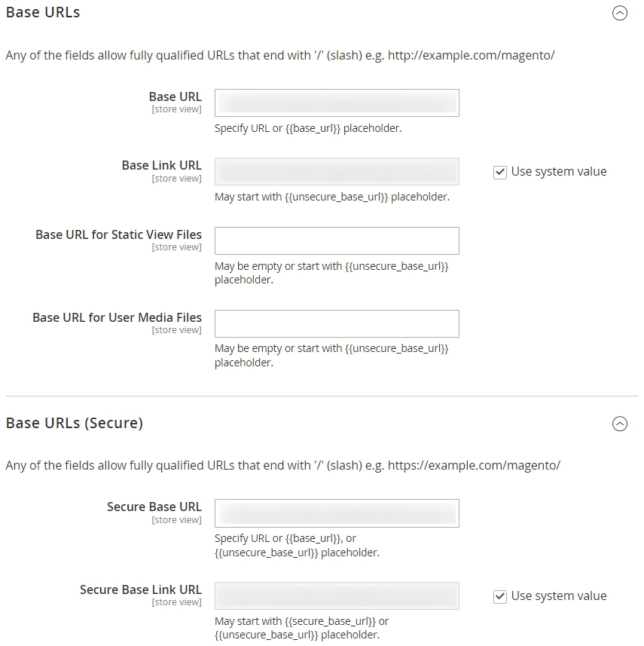The image size is (644, 646).
Task: Click the Secure Base URL field label
Action: (154, 507)
